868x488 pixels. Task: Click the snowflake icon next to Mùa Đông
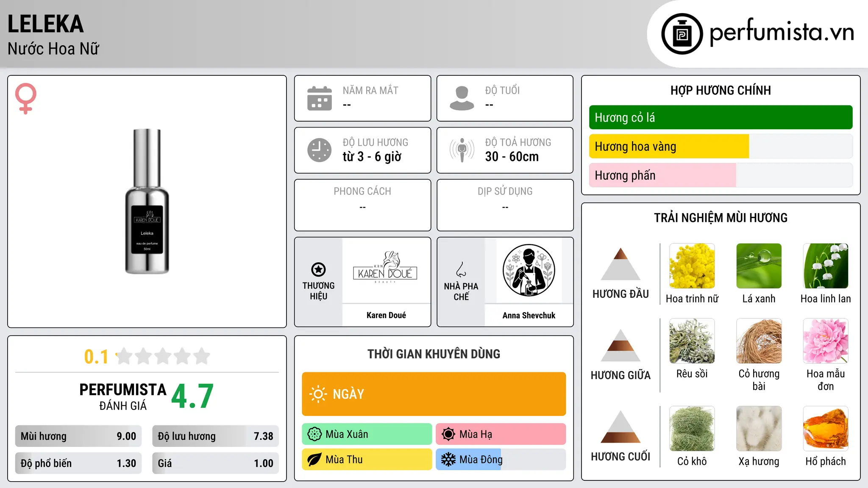448,460
